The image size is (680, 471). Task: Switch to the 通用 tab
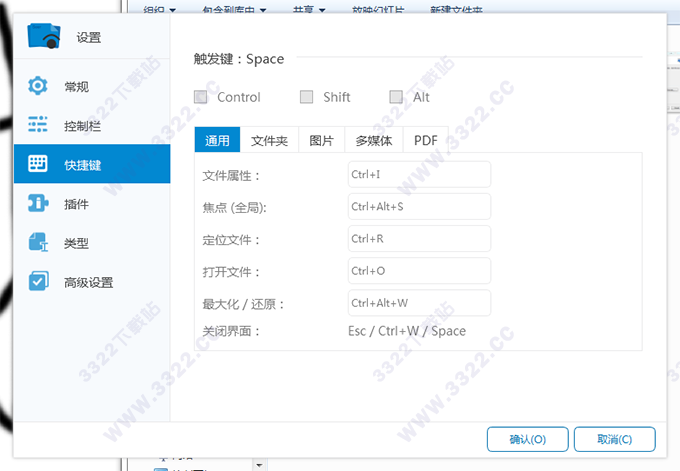point(217,140)
